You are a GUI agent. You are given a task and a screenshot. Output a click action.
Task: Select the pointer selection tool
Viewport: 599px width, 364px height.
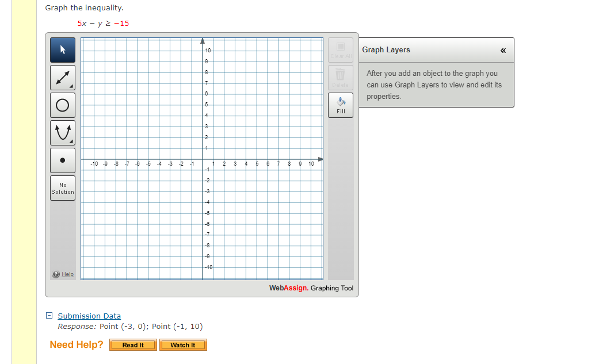click(63, 51)
